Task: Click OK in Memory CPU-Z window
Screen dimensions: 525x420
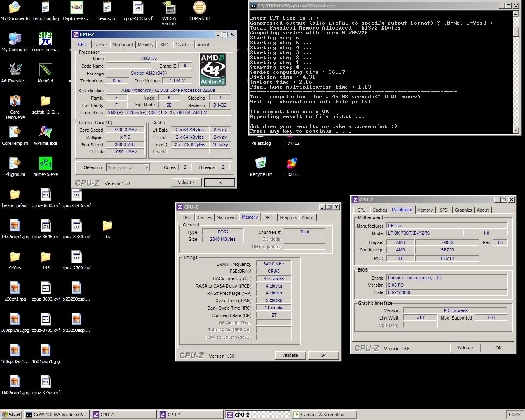Action: pyautogui.click(x=324, y=355)
